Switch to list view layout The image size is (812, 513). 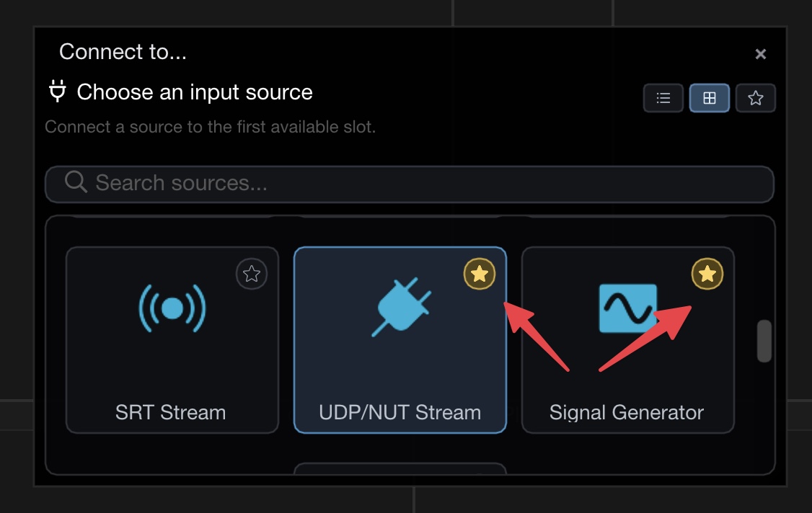tap(663, 99)
